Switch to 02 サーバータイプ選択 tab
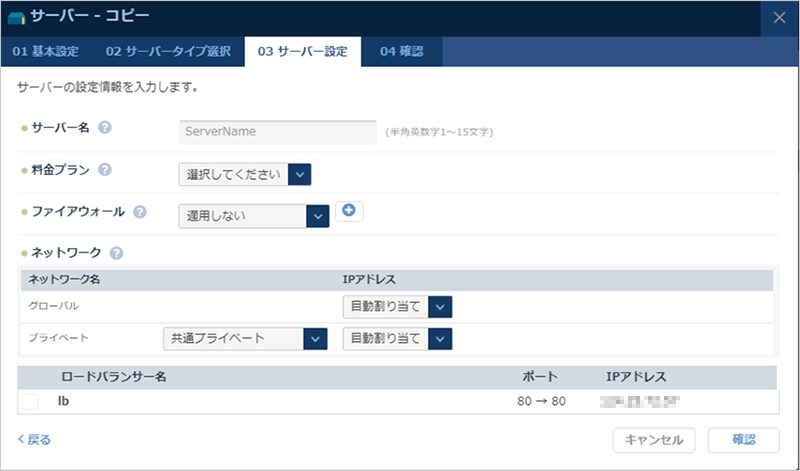Screen dimensions: 800x471 pyautogui.click(x=168, y=52)
